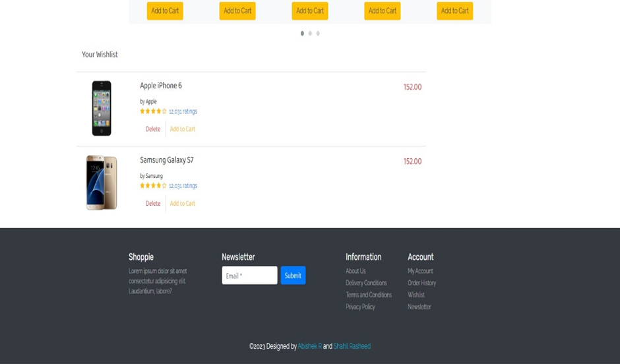
Task: Open Delivery Conditions footer link
Action: pyautogui.click(x=366, y=283)
